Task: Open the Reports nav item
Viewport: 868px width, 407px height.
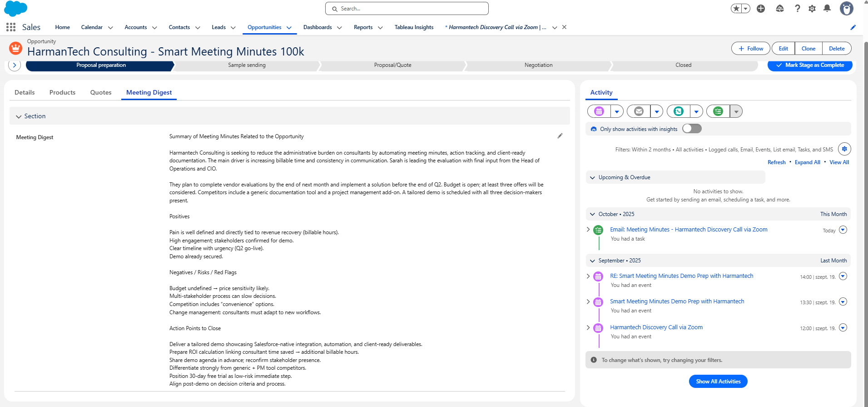Action: pyautogui.click(x=363, y=27)
